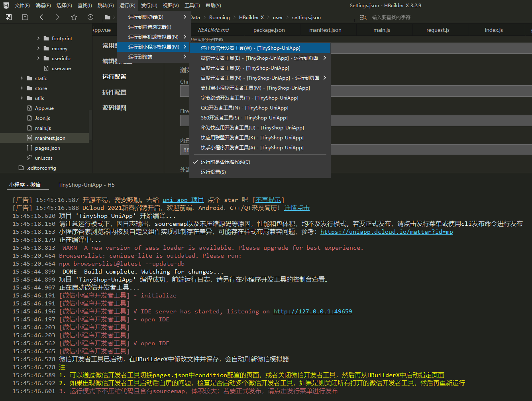Go forward with right arrow icon

(58, 17)
